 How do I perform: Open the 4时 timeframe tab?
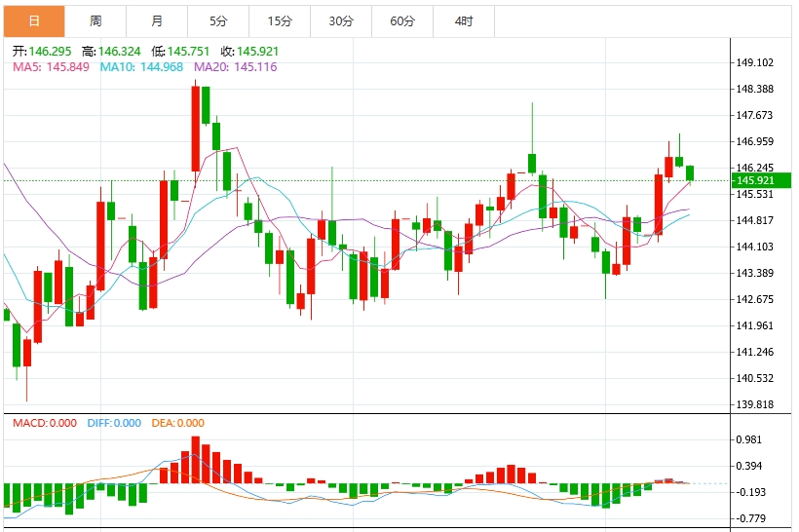pos(464,21)
